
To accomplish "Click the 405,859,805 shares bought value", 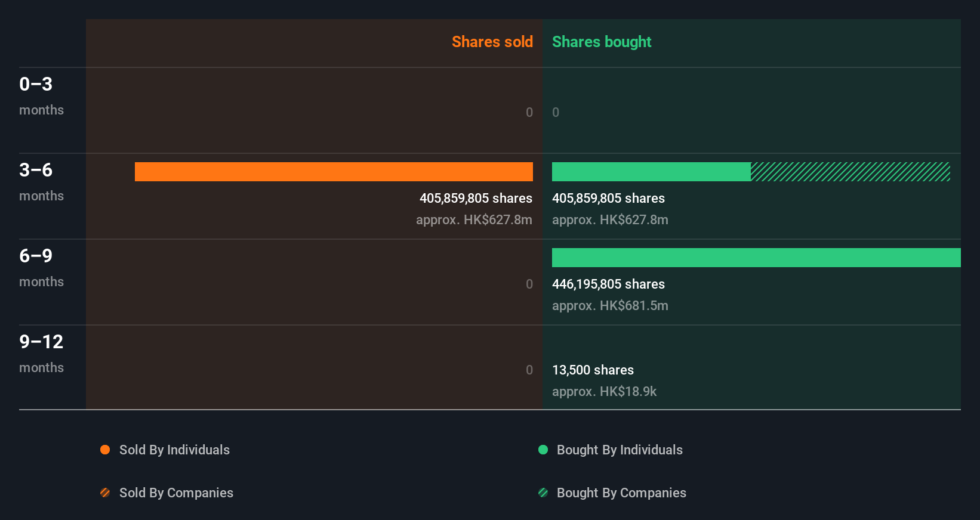I will click(x=608, y=199).
